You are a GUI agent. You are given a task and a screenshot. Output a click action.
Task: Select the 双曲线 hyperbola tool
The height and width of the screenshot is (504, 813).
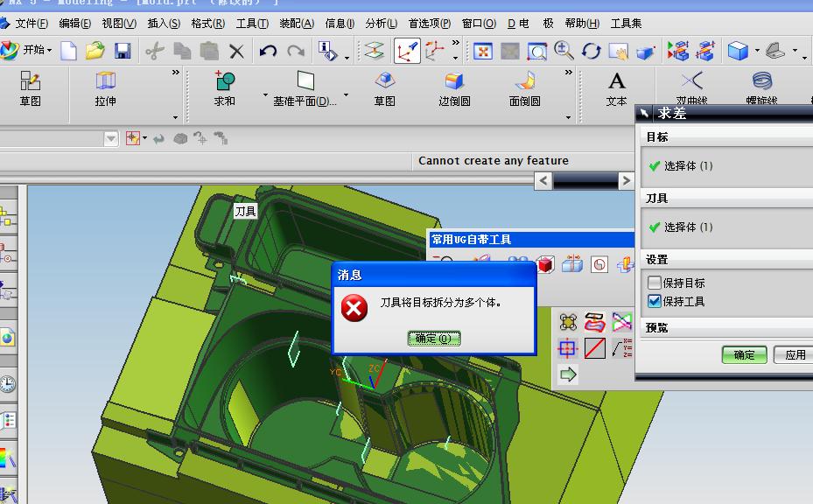click(x=691, y=88)
